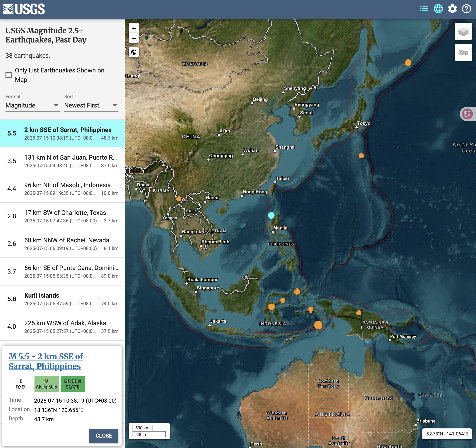The image size is (476, 448).
Task: Click the cyan selected earthquake marker
Action: [271, 216]
